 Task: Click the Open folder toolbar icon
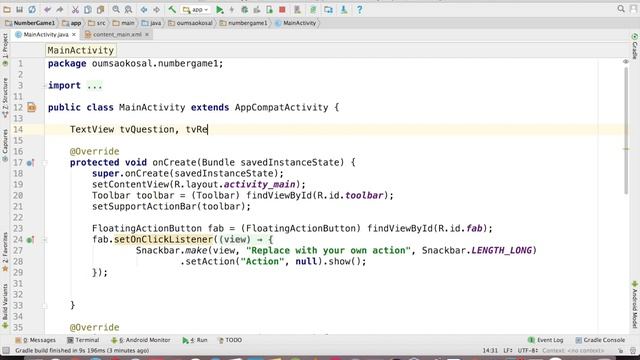coord(7,9)
